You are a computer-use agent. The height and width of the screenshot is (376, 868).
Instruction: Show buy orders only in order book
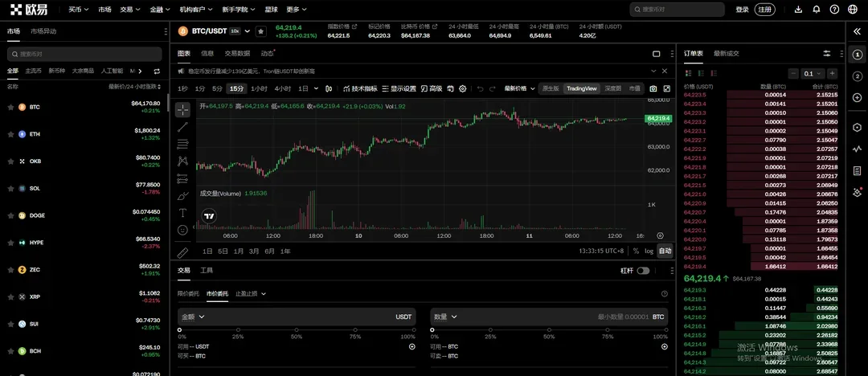[702, 73]
